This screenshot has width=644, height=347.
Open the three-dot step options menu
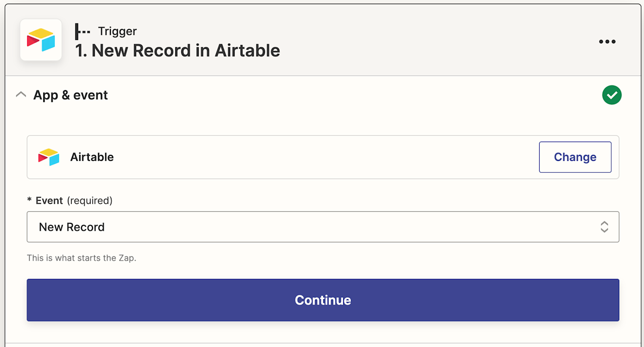coord(607,42)
